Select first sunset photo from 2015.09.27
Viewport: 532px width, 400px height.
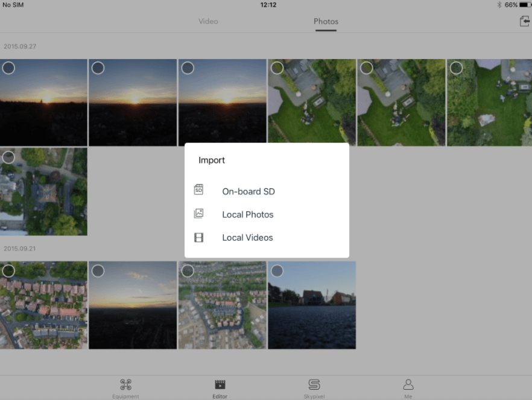pyautogui.click(x=8, y=68)
